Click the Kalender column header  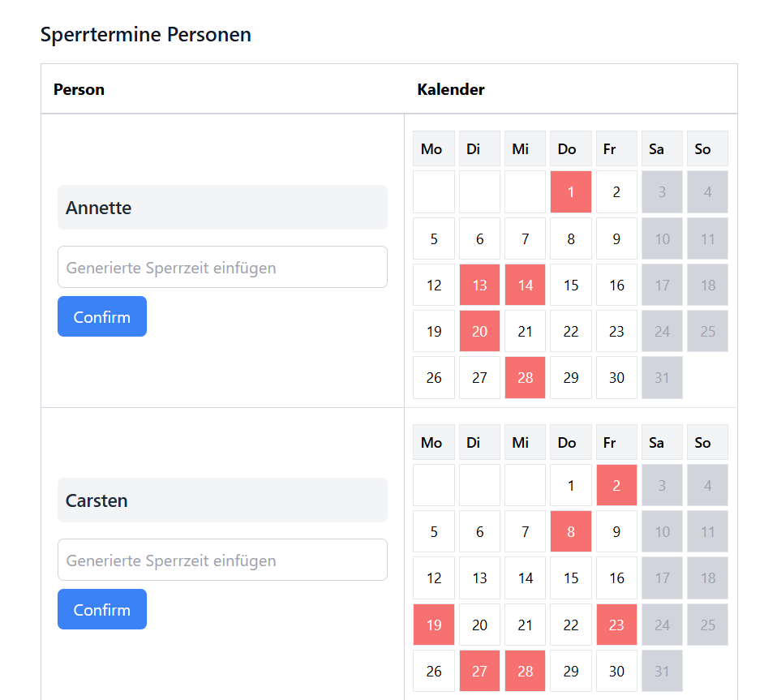click(x=451, y=89)
